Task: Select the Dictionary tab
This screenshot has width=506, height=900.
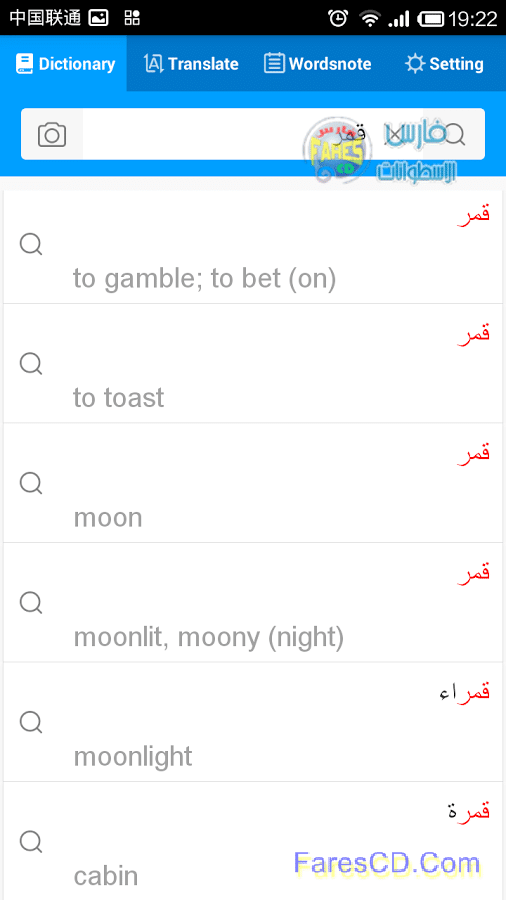Action: pos(64,63)
